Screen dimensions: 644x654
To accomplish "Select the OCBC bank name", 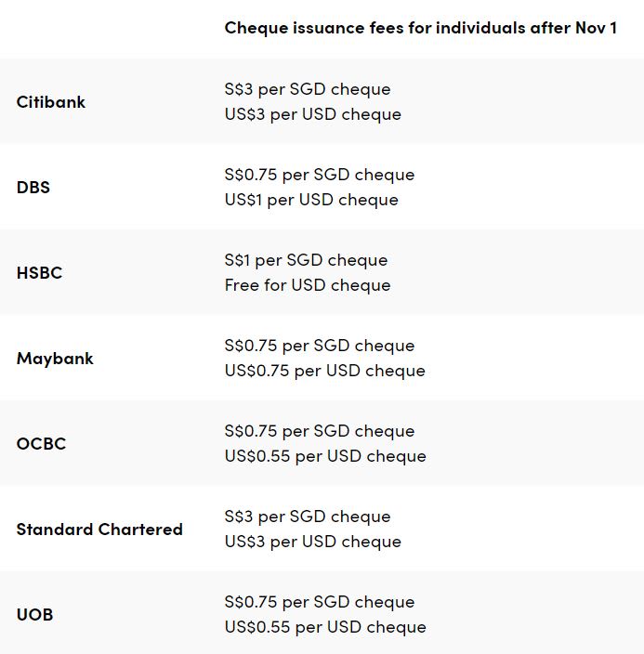I will click(x=41, y=444).
